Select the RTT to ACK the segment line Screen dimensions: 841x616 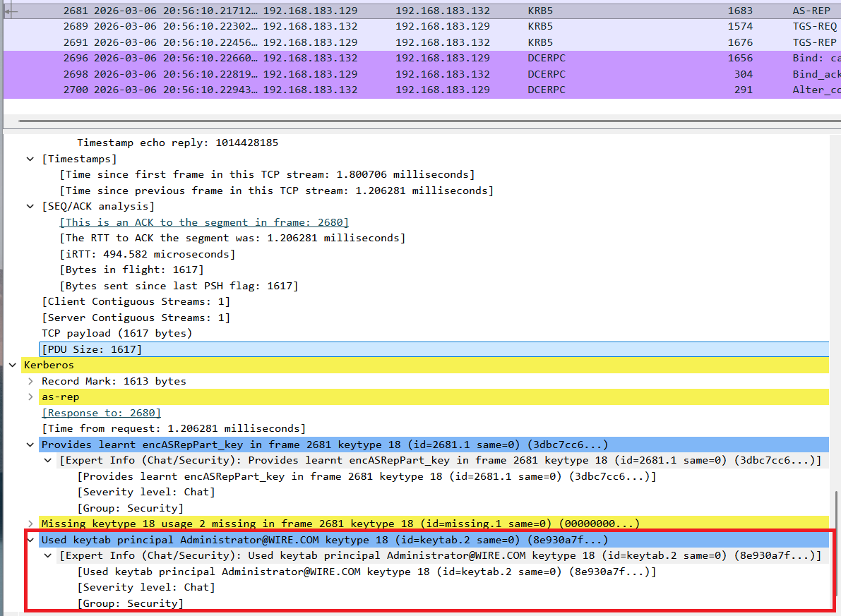tap(232, 238)
